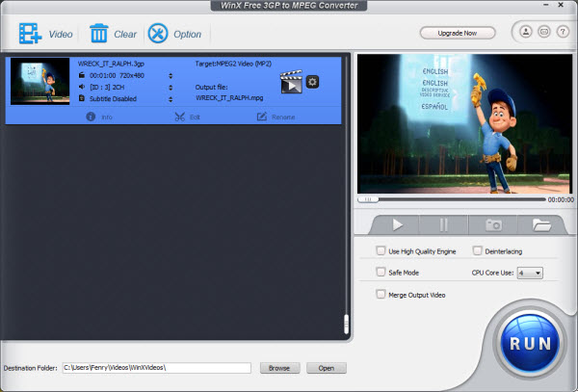The height and width of the screenshot is (392, 578).
Task: Click the WRECK_IT_RALPH.mpg output name
Action: [229, 98]
